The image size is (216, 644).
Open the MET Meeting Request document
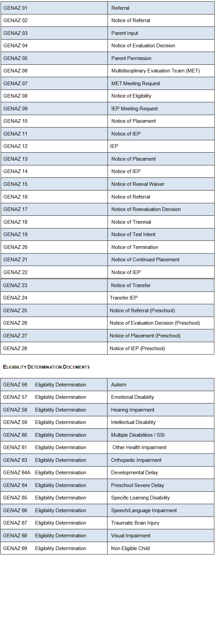(136, 84)
